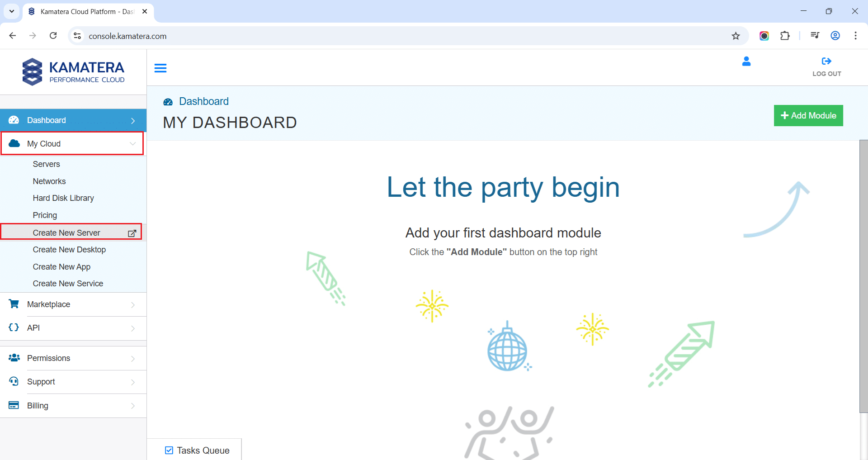
Task: Open the browser extensions puzzle icon
Action: (785, 36)
